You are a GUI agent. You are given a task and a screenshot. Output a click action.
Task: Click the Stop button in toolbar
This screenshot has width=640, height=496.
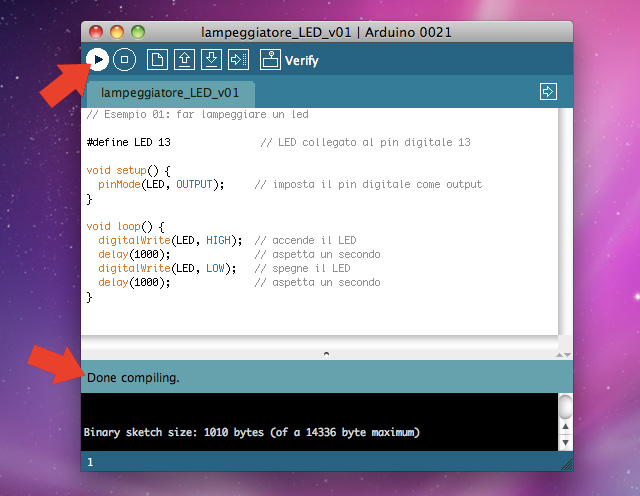pyautogui.click(x=124, y=60)
